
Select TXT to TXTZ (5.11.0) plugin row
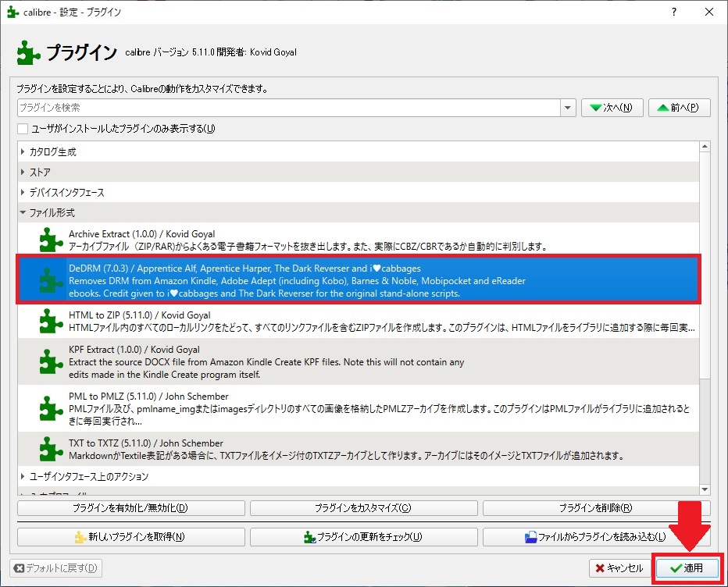point(359,449)
